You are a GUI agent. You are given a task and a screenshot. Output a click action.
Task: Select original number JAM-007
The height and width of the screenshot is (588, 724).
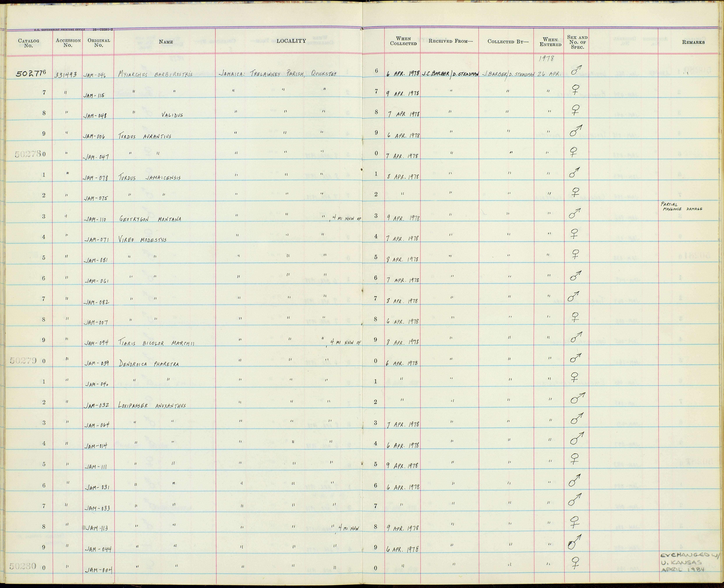pyautogui.click(x=96, y=322)
